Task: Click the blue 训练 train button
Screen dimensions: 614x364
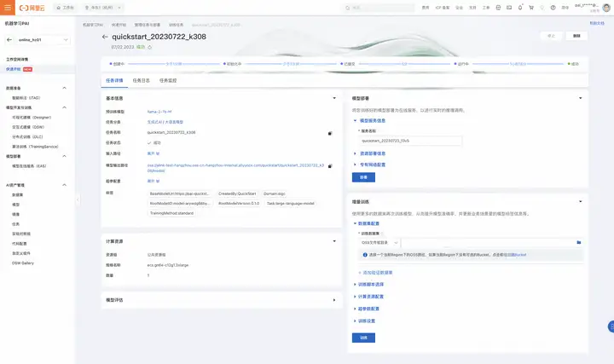Action: coord(363,338)
